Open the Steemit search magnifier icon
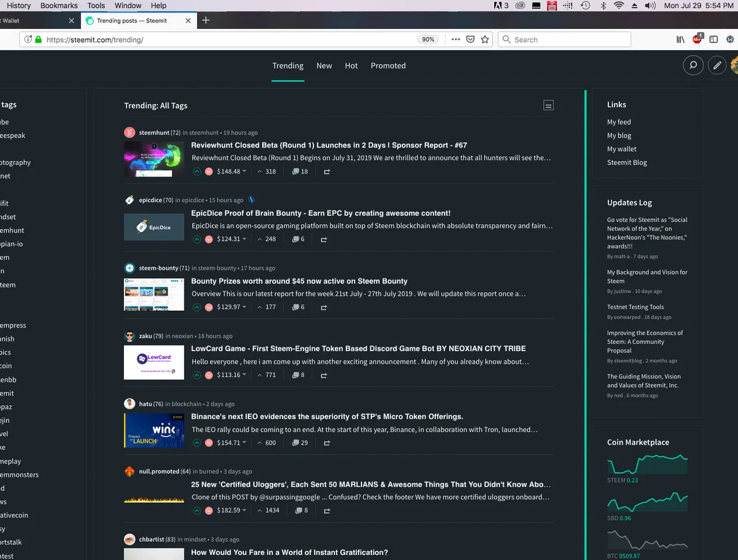 [x=693, y=65]
